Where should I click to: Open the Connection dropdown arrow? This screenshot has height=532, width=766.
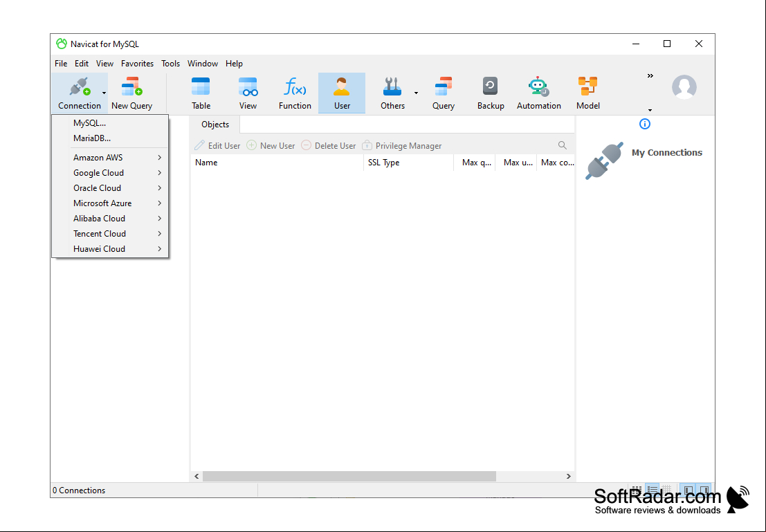point(104,93)
